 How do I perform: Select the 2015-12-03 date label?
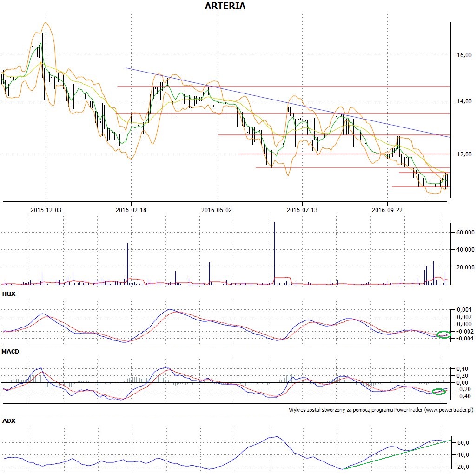[46, 210]
